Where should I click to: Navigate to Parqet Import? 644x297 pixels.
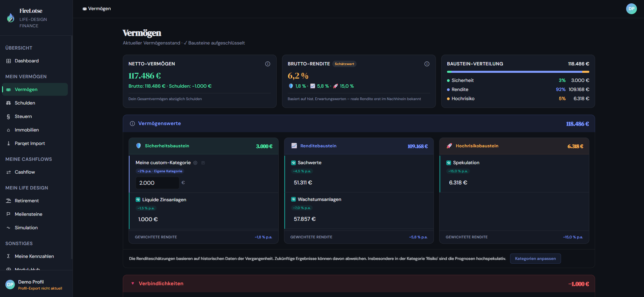[30, 143]
